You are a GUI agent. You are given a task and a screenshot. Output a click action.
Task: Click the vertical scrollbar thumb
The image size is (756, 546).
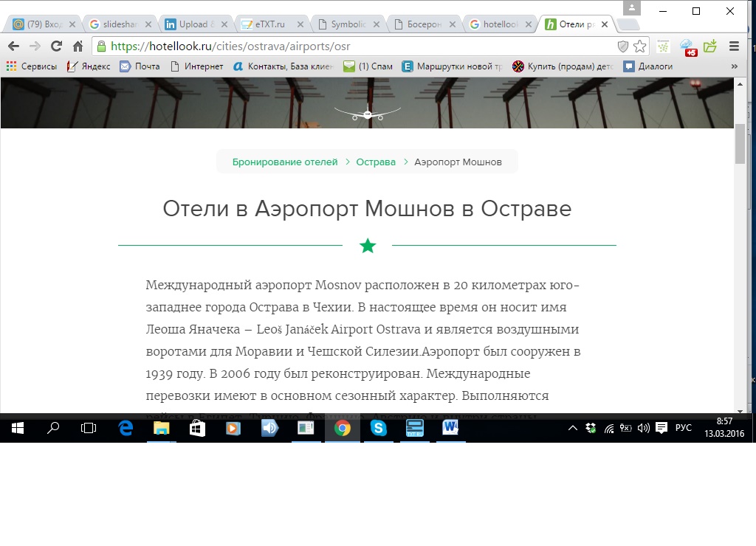click(740, 144)
